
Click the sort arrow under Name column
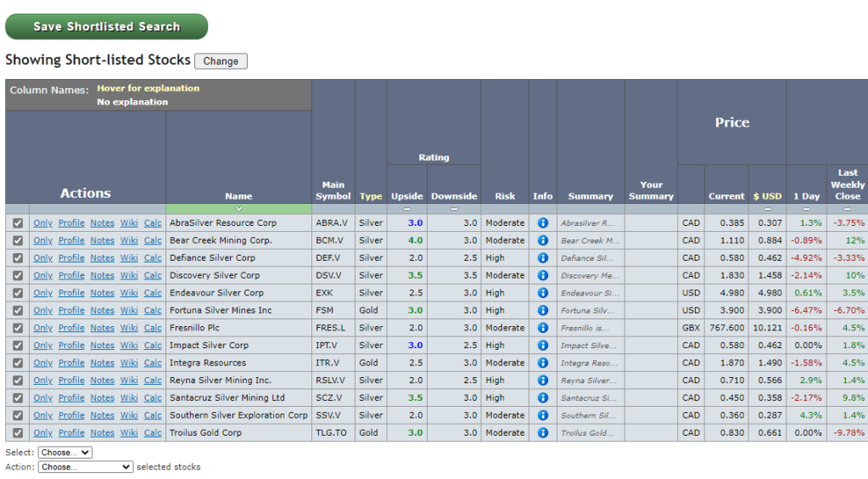pyautogui.click(x=238, y=209)
